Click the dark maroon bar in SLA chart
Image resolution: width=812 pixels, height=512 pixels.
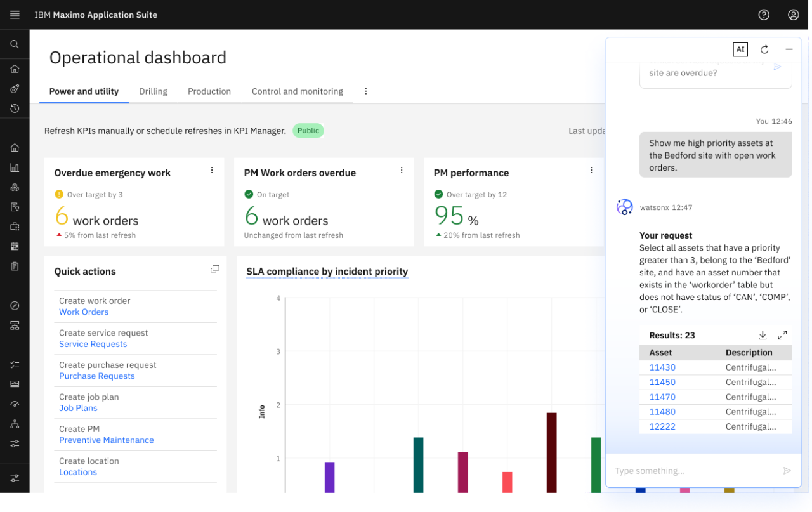(551, 453)
